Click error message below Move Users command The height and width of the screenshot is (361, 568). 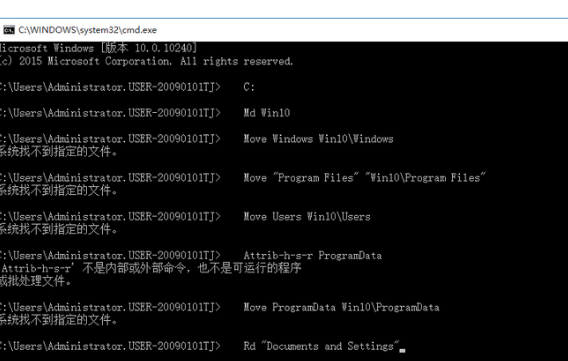[x=59, y=229]
